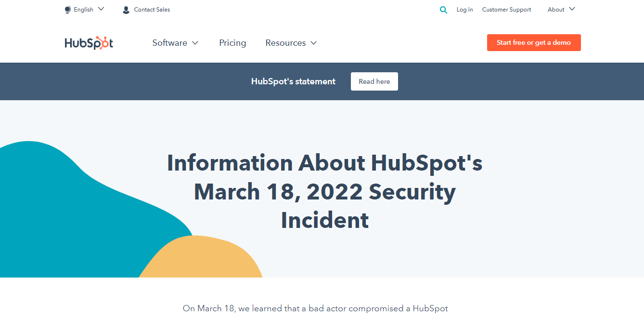Screen dimensions: 644x318
Task: Click the Contact Sales link
Action: coord(152,10)
